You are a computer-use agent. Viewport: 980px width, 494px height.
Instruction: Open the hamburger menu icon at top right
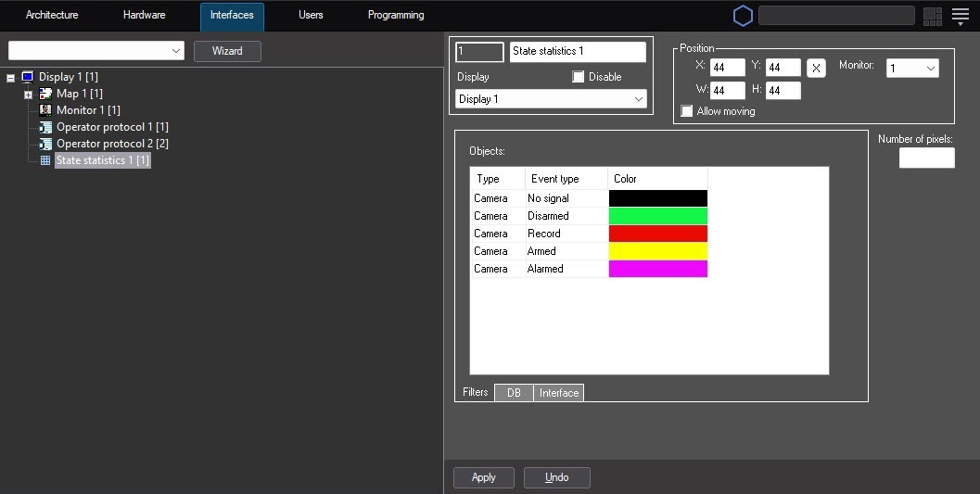960,16
